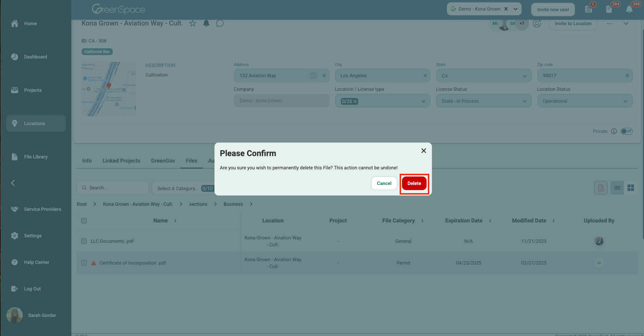Image resolution: width=644 pixels, height=336 pixels.
Task: Open Business breadcrumb
Action: click(233, 204)
